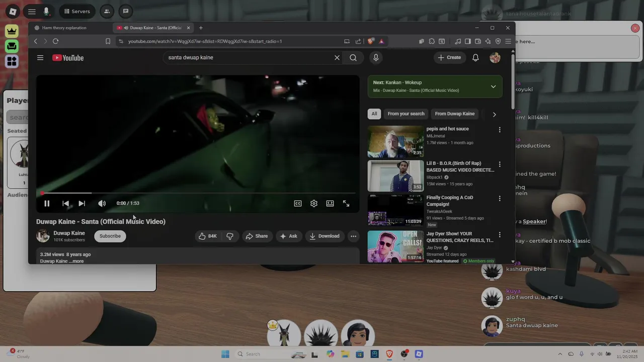The width and height of the screenshot is (644, 362).
Task: Mute the video volume speaker icon
Action: tap(102, 203)
